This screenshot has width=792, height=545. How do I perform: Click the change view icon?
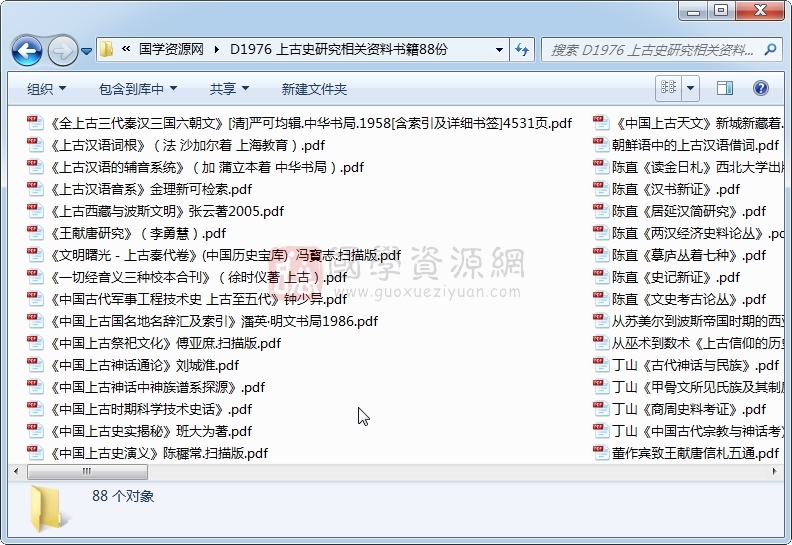click(668, 89)
